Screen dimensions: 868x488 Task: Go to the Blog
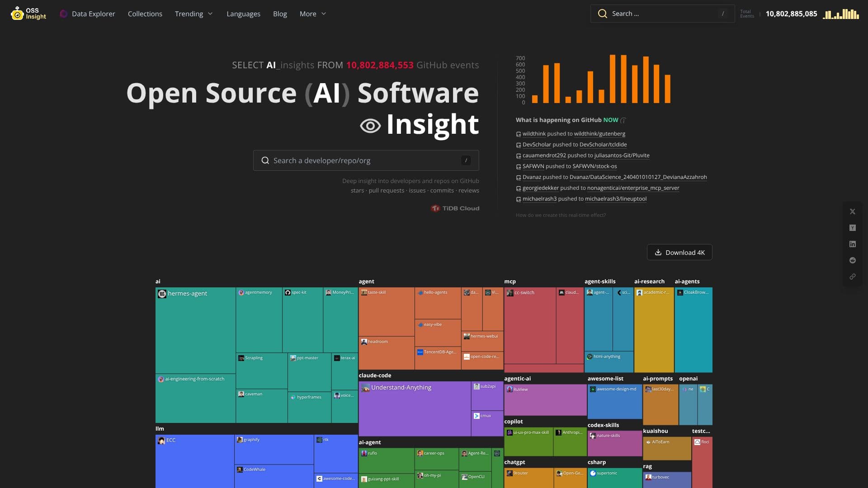pos(280,14)
